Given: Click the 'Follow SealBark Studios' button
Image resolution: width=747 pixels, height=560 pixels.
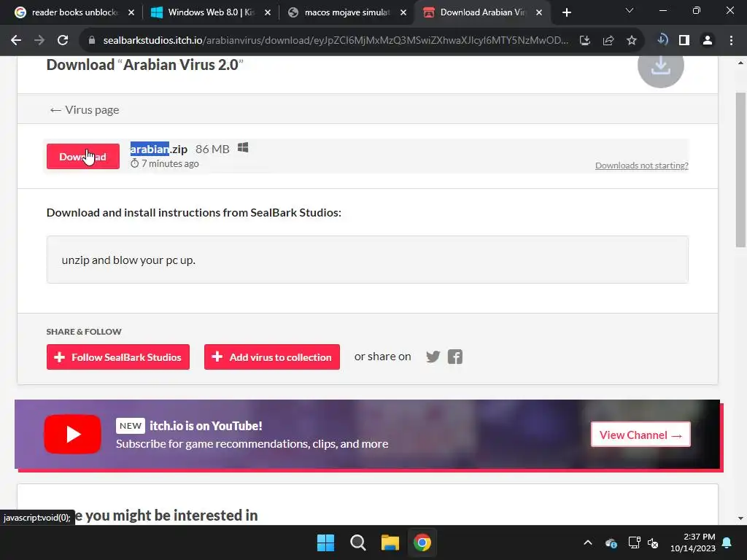Looking at the screenshot, I should tap(118, 357).
